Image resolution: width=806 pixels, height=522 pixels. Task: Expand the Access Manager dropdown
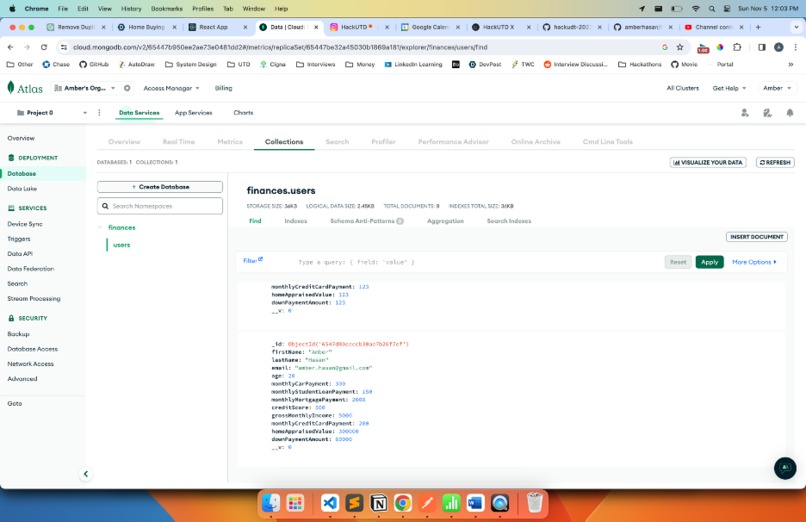171,88
